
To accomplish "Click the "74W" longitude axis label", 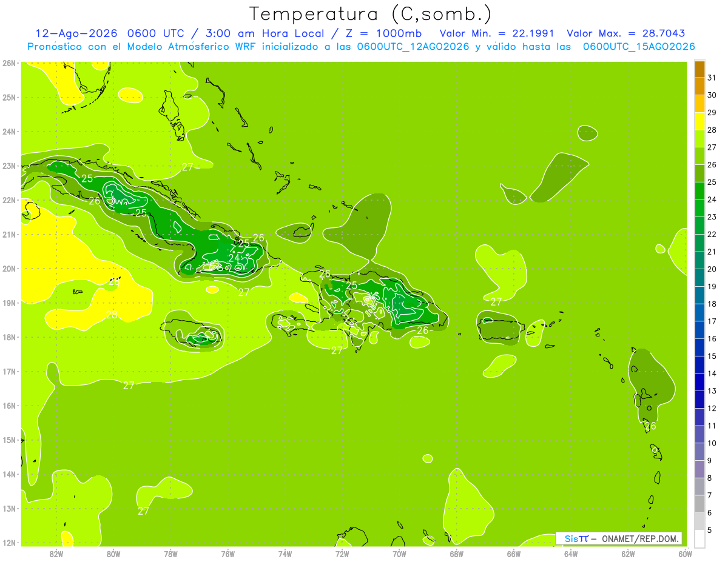I will 285,554.
